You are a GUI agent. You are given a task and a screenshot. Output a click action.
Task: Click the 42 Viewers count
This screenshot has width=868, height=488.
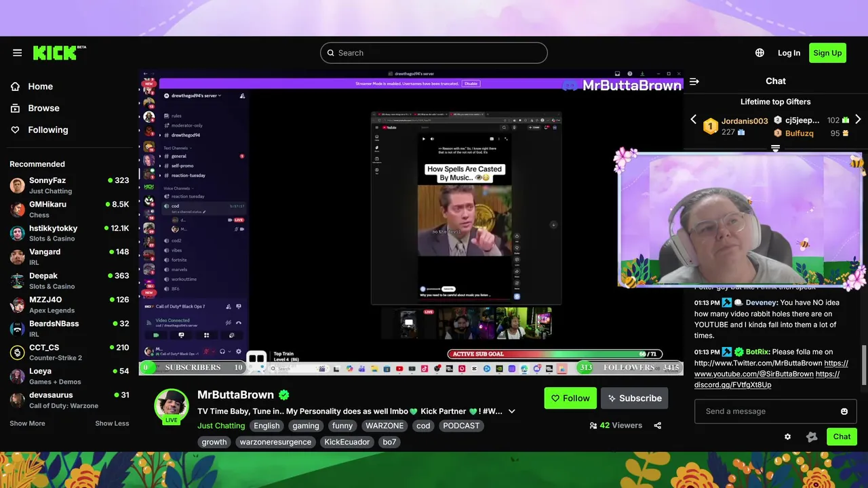pos(620,426)
